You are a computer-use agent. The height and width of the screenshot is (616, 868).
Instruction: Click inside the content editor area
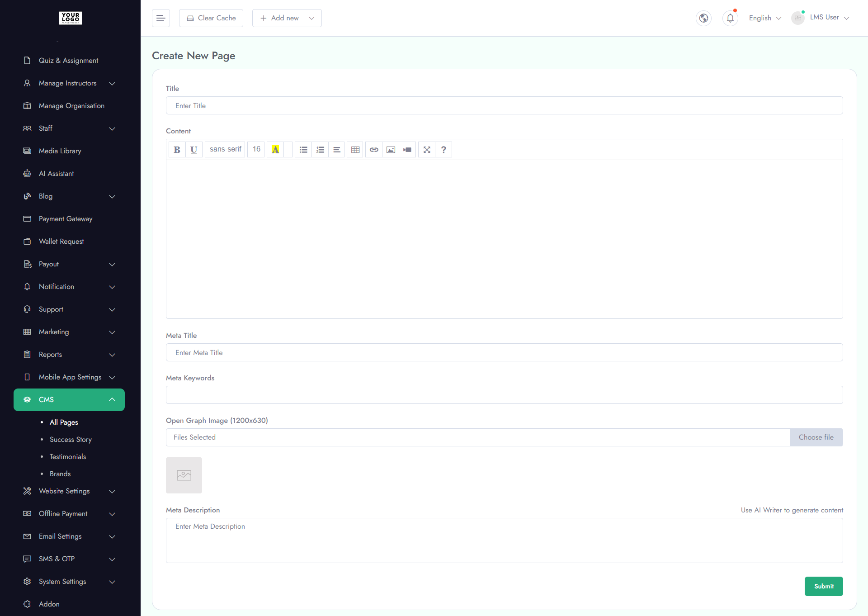(x=504, y=239)
